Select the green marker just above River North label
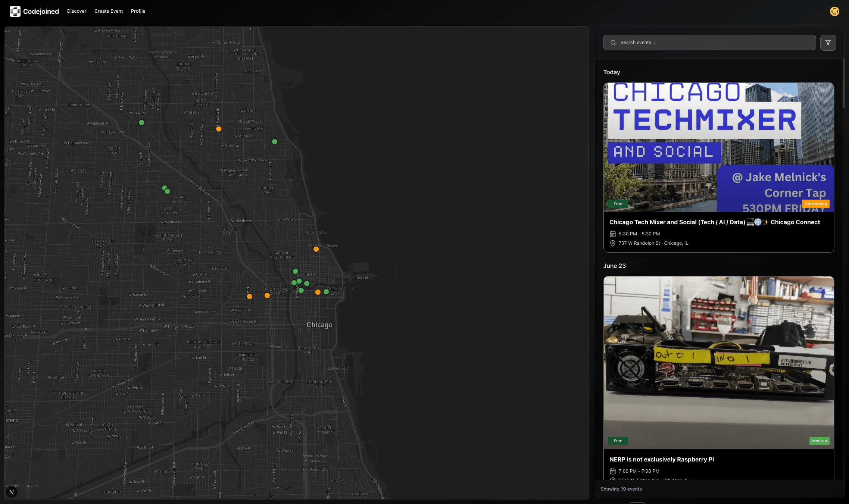 point(295,271)
